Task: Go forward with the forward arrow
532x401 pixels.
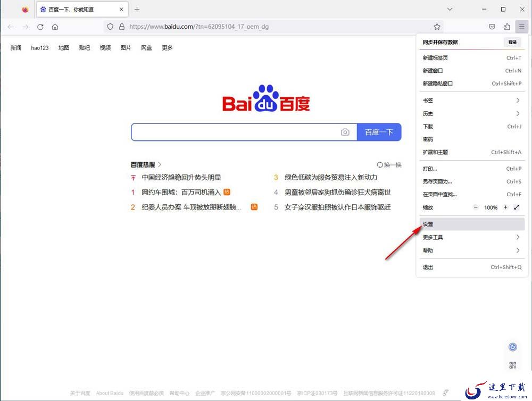Action: [x=26, y=27]
